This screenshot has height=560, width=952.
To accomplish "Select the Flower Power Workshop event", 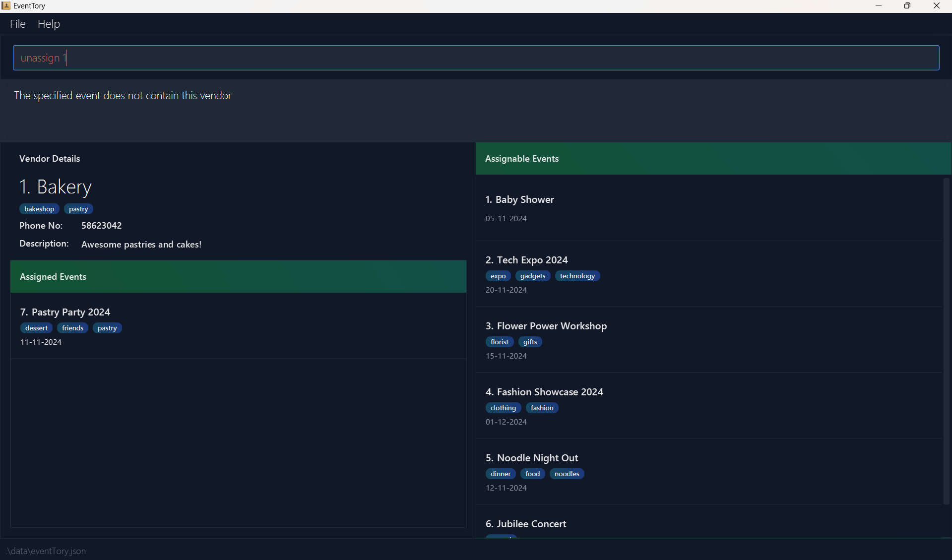I will point(708,340).
